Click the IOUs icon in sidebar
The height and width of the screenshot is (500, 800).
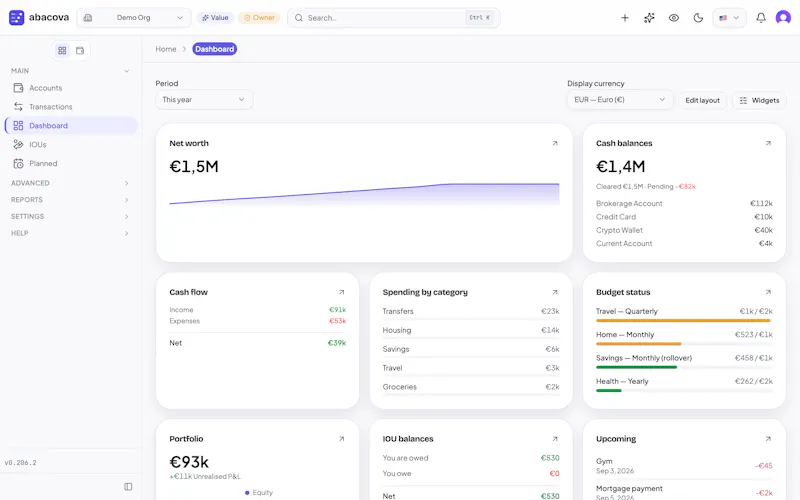18,144
